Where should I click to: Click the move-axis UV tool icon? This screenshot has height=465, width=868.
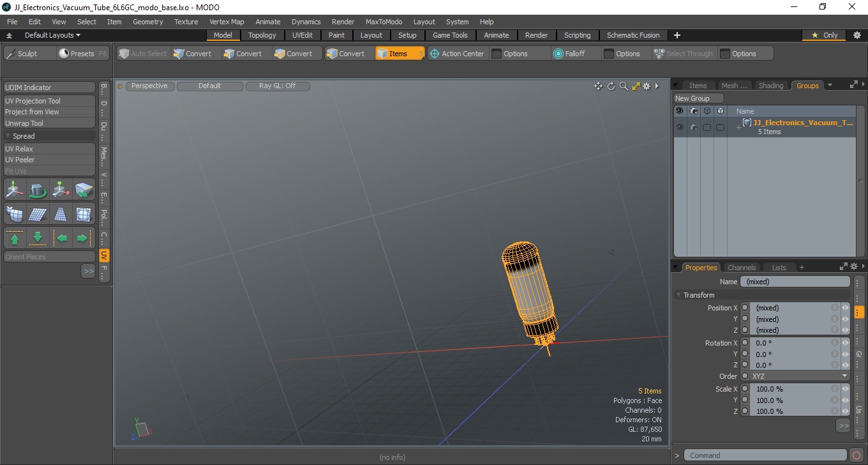15,190
